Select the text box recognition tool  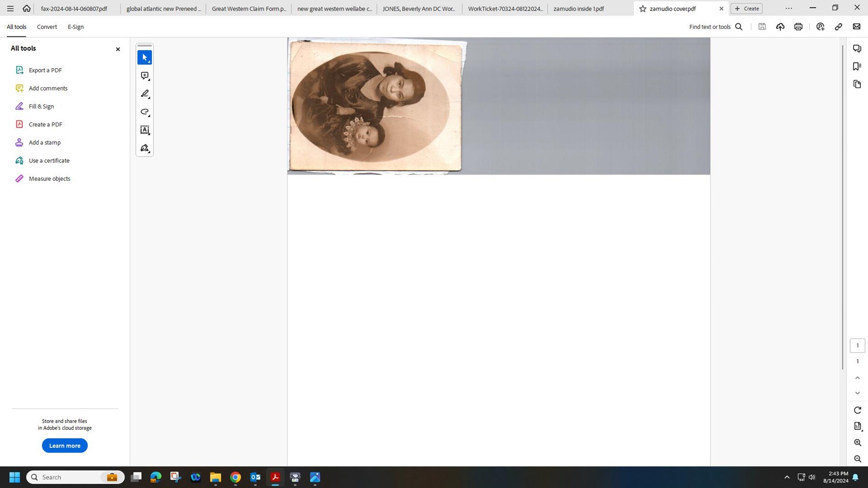tap(145, 130)
